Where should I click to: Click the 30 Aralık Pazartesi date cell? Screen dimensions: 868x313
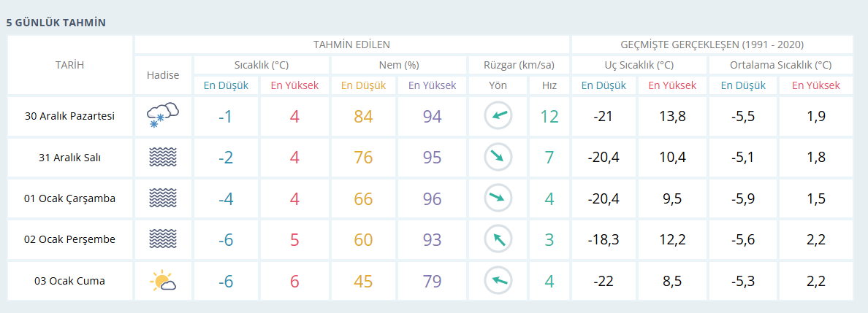pyautogui.click(x=70, y=115)
